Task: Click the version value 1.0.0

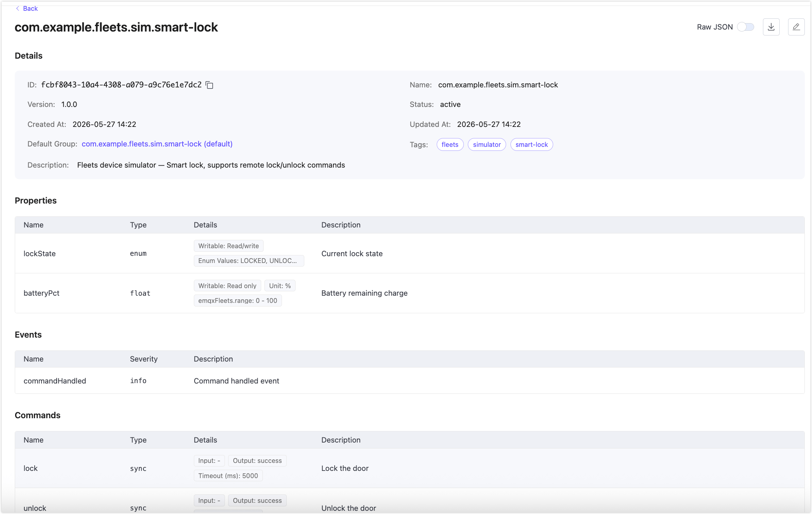Action: (x=69, y=104)
